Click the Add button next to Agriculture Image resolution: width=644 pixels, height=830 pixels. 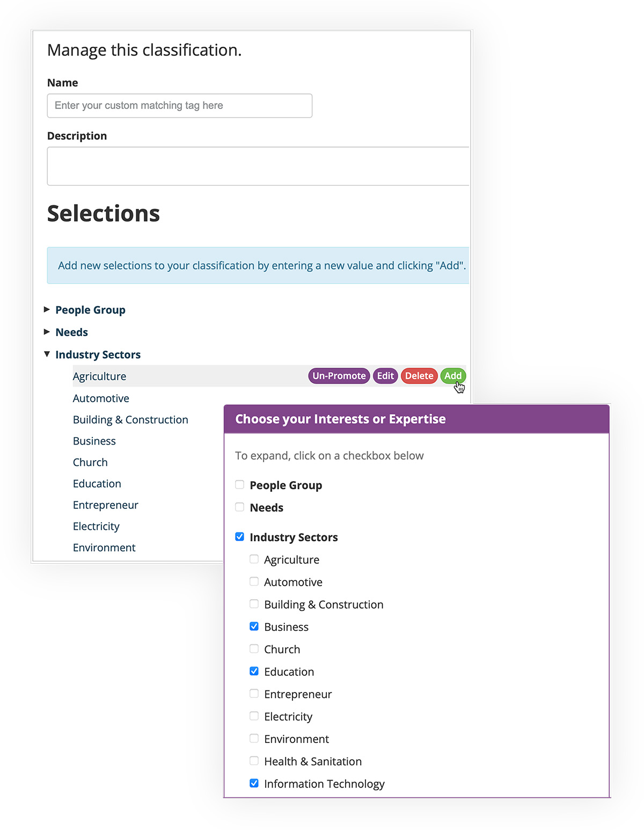(452, 376)
